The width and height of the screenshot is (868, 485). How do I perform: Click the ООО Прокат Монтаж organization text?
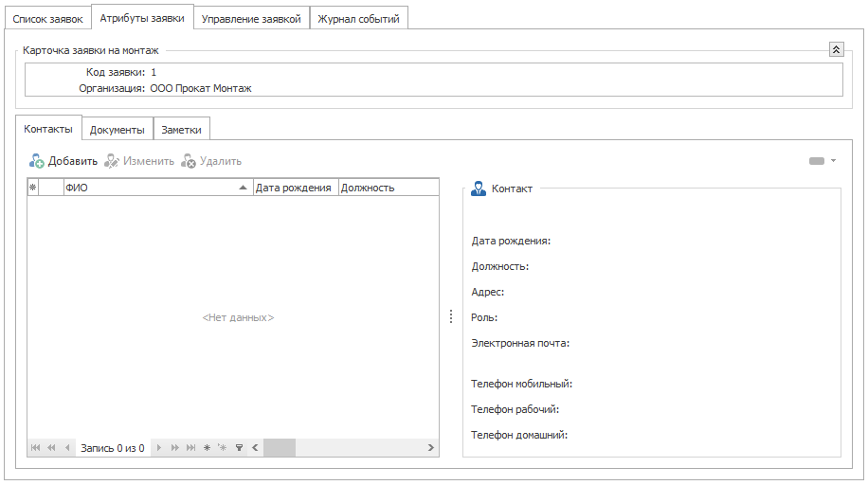[201, 88]
